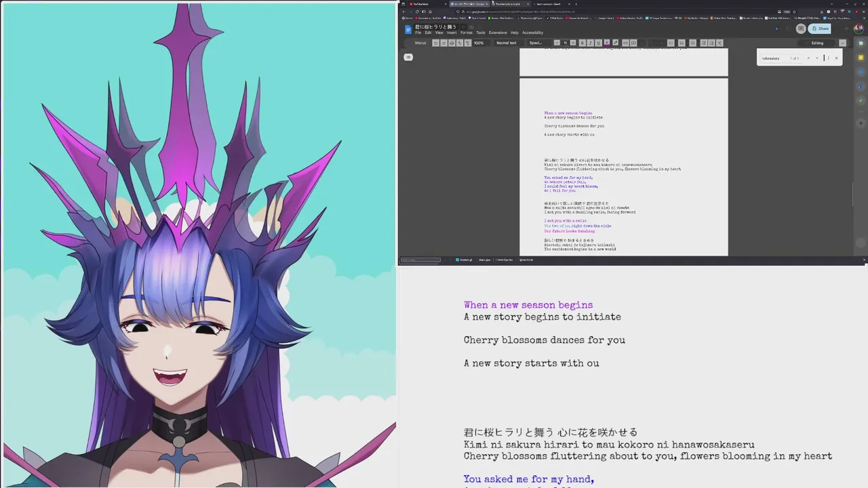This screenshot has height=488, width=868.
Task: Reload the page with the browser button
Action: click(417, 12)
